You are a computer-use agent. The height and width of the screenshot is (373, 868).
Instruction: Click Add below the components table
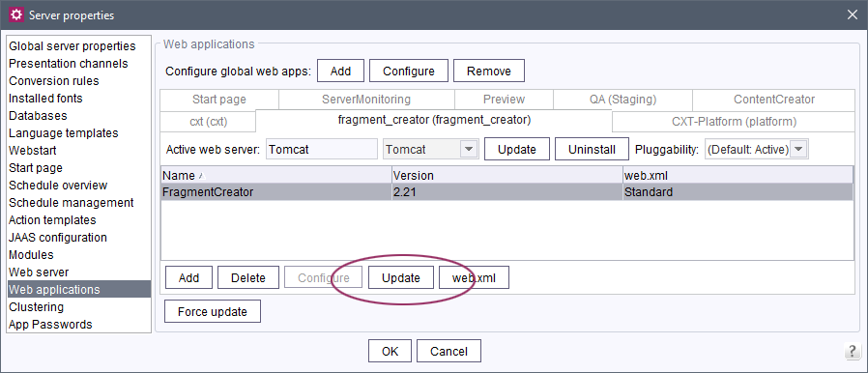tap(188, 277)
